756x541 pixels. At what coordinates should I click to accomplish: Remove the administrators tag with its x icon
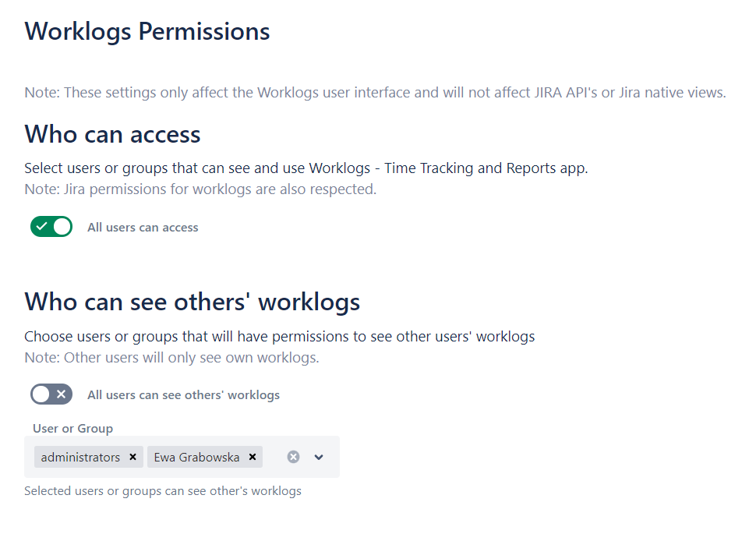[132, 457]
